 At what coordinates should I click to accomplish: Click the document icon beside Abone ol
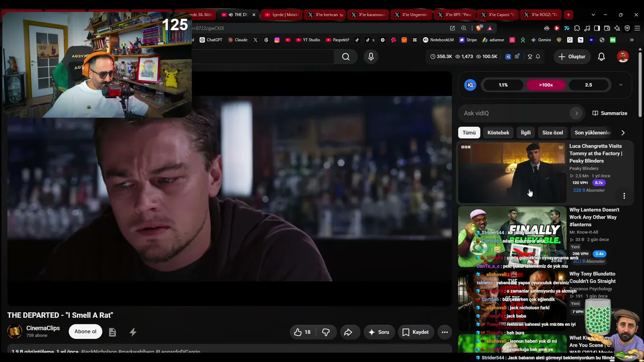pos(112,332)
